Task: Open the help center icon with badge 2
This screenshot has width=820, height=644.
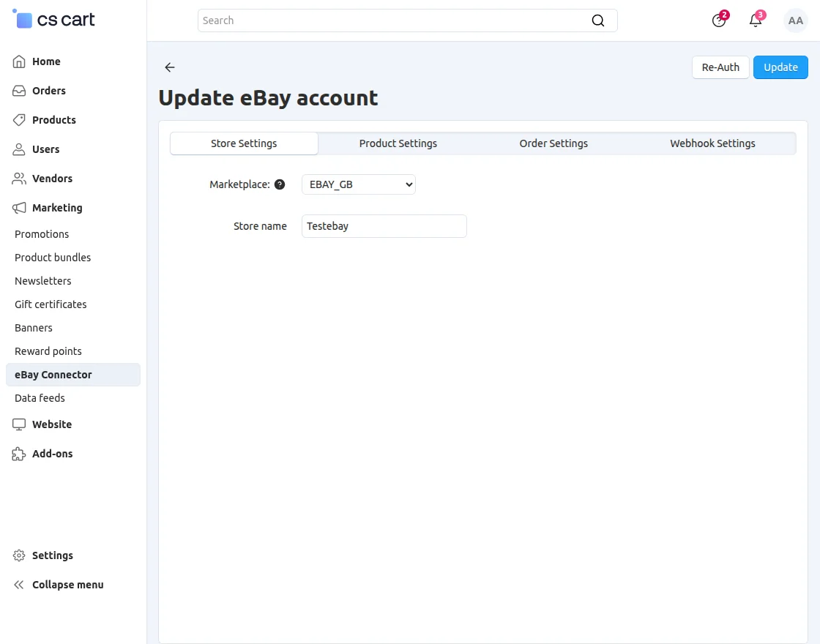Action: tap(719, 20)
